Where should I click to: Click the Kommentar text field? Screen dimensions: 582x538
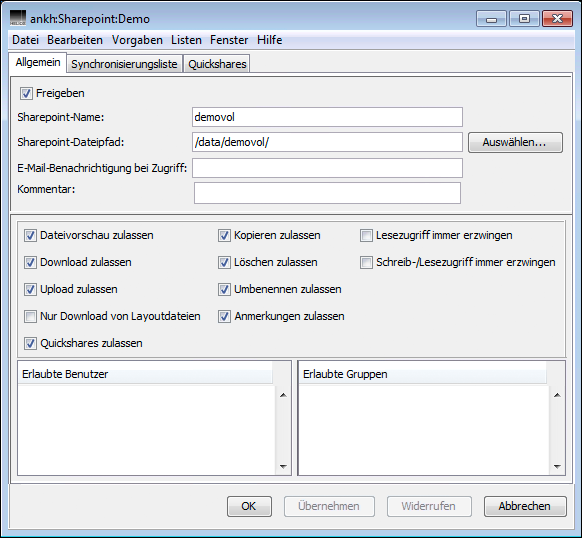[327, 193]
